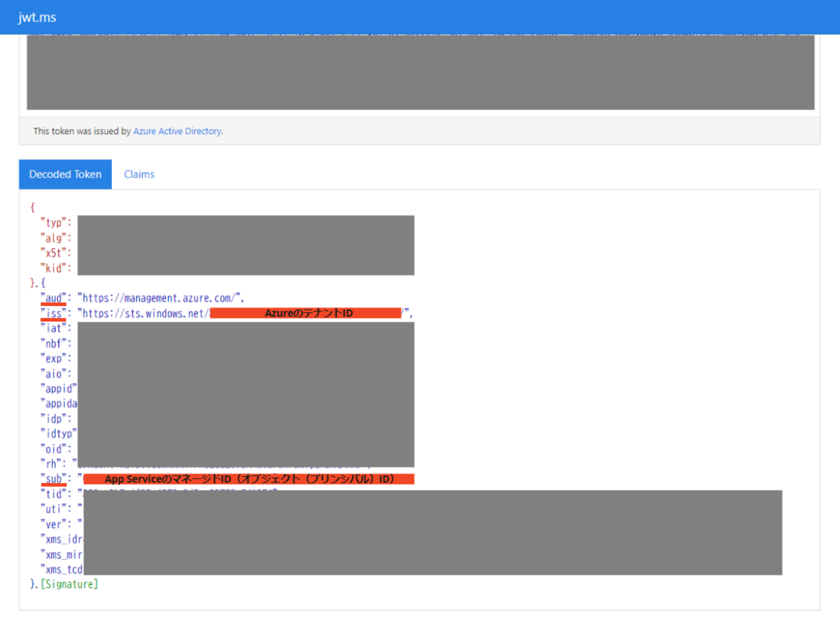The height and width of the screenshot is (618, 840).
Task: Click the "uti" claim key
Action: click(53, 509)
